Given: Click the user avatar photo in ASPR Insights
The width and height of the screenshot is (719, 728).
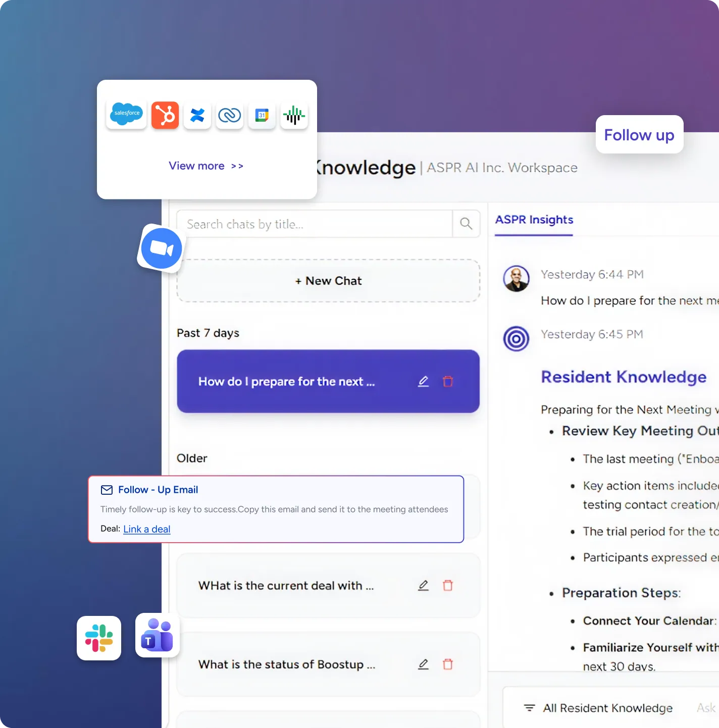Looking at the screenshot, I should click(x=516, y=278).
